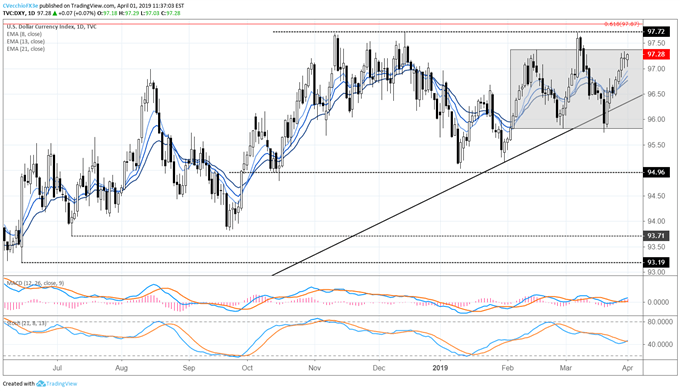680x391 pixels.
Task: Click the 95.50 price axis value
Action: 656,145
